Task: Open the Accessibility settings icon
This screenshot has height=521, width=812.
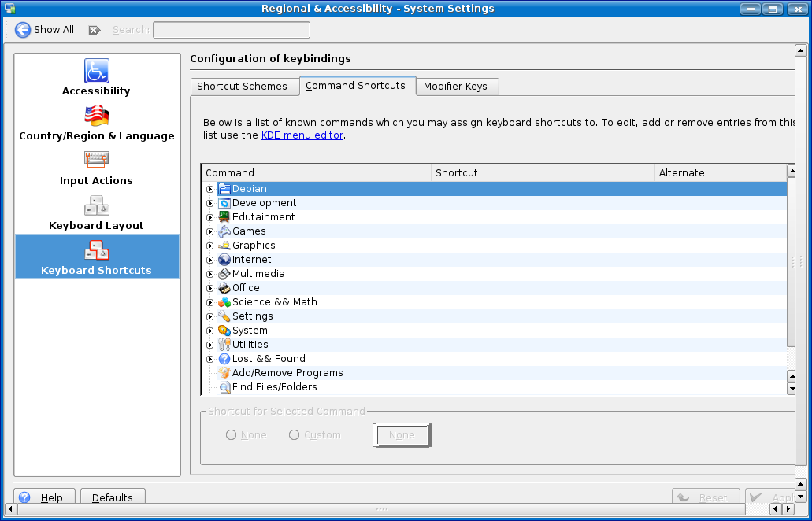Action: click(97, 71)
